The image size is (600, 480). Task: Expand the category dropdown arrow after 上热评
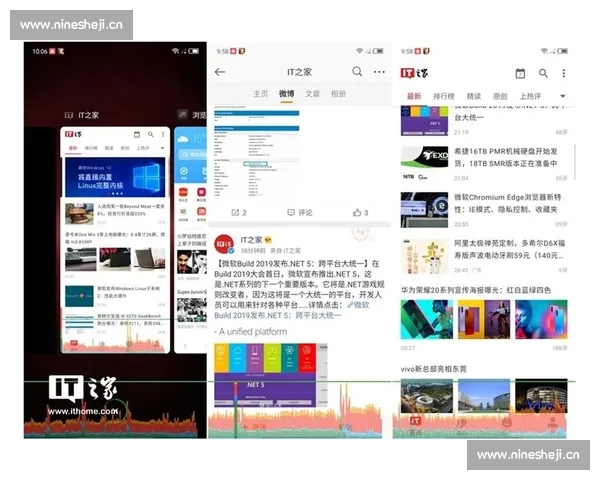tap(562, 96)
